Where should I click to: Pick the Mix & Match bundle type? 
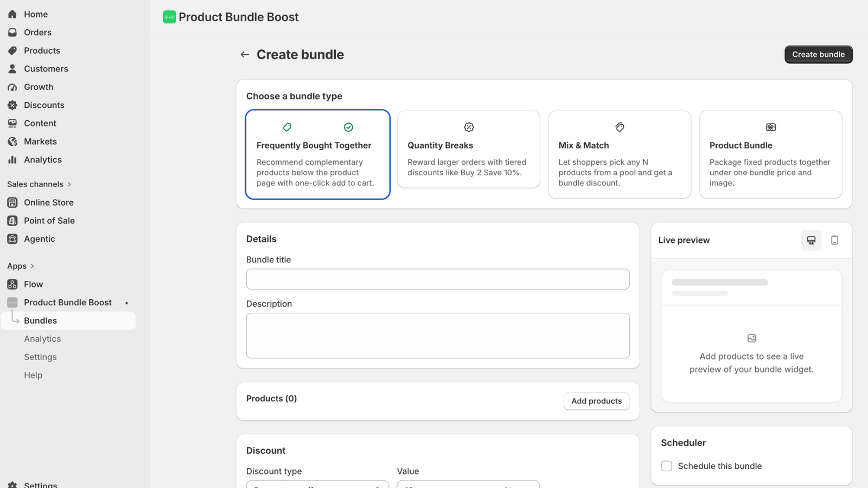click(x=620, y=155)
